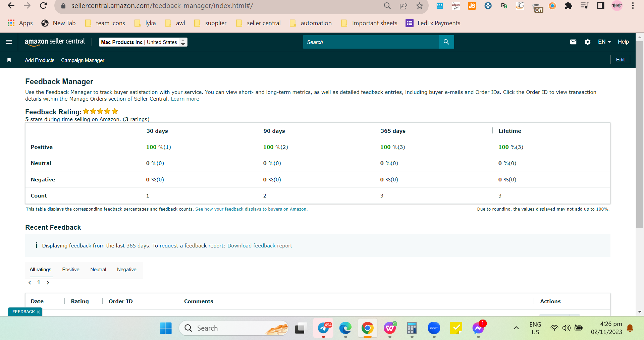Open the settings gear icon in Seller Central
This screenshot has height=340, width=644.
[588, 42]
